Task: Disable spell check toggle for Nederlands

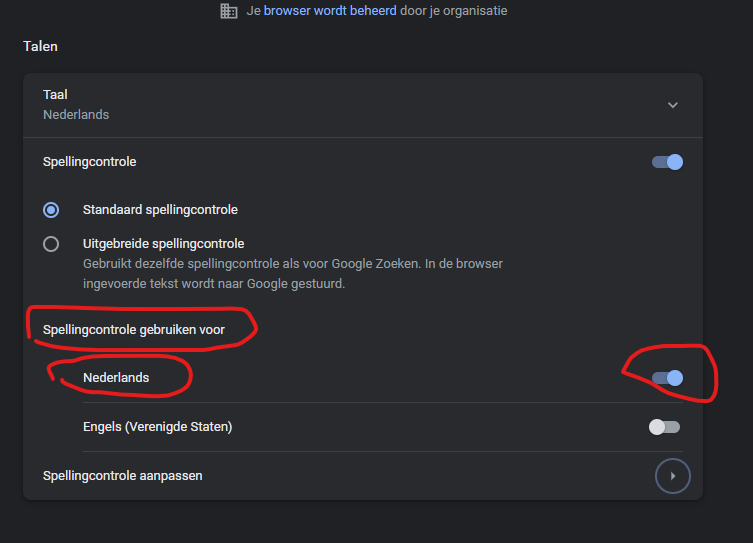Action: click(x=667, y=378)
